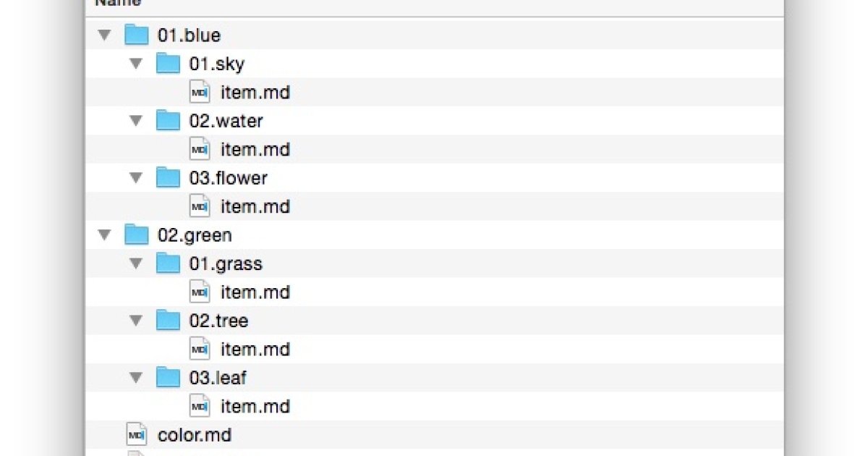Collapse the 01.sky subfolder
Image resolution: width=868 pixels, height=456 pixels.
pyautogui.click(x=136, y=64)
